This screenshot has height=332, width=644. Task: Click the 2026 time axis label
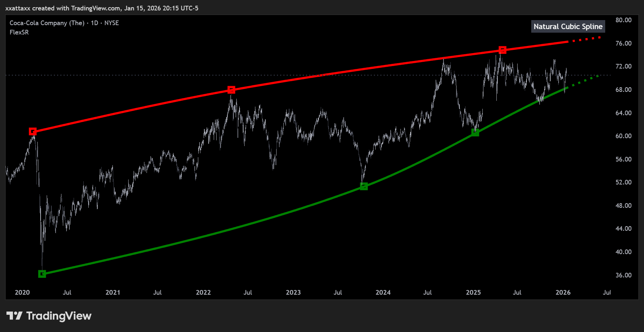click(x=563, y=293)
